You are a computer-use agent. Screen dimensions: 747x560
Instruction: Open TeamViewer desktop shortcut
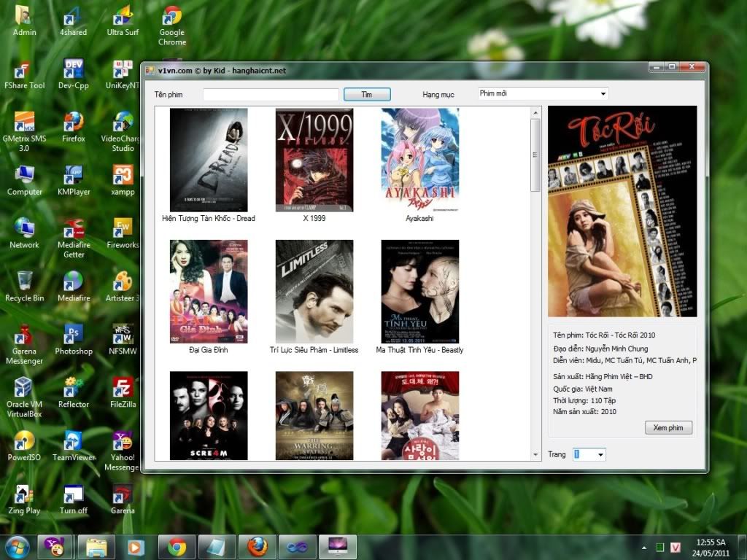(x=74, y=446)
